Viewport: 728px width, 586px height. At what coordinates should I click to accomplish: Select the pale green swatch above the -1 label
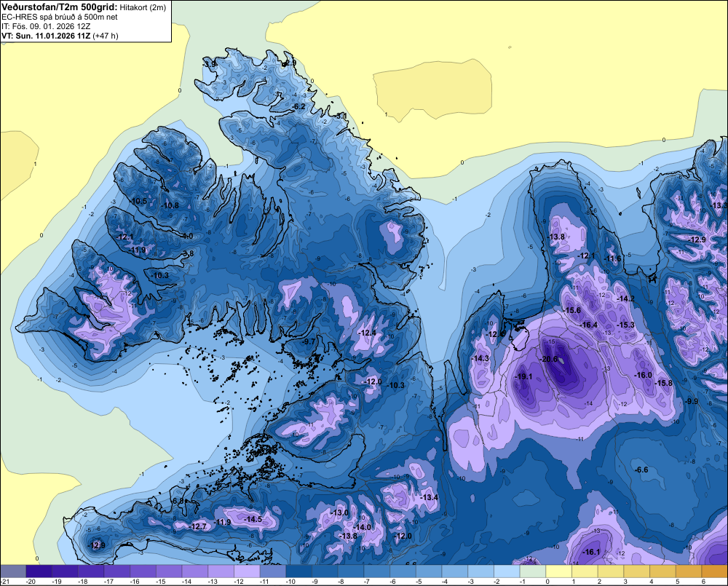pos(533,571)
